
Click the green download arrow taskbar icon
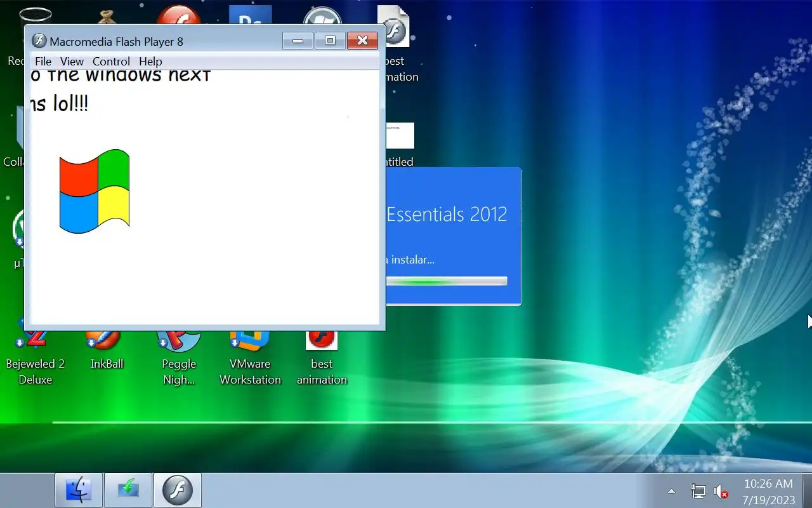click(x=128, y=490)
